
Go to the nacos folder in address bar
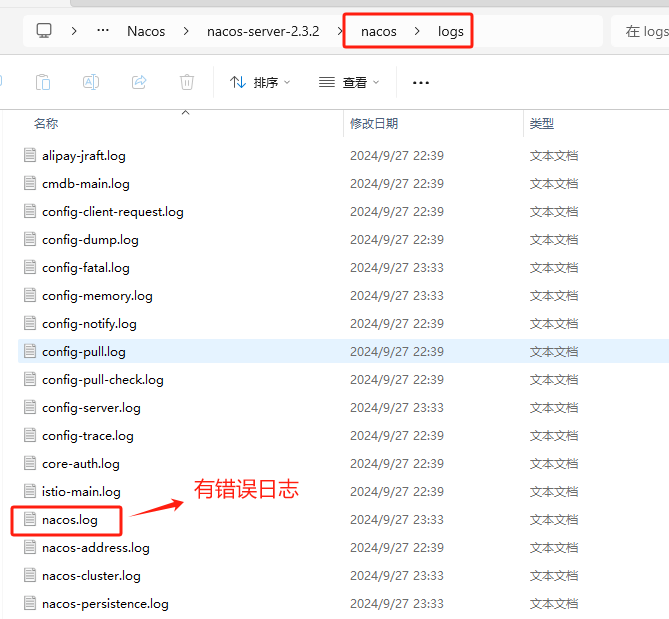[x=378, y=32]
